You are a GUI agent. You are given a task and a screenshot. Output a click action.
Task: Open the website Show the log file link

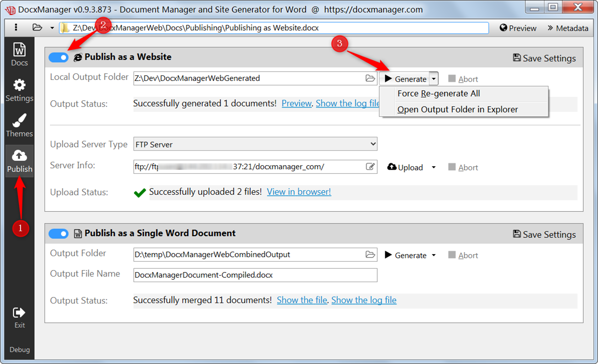pos(347,103)
